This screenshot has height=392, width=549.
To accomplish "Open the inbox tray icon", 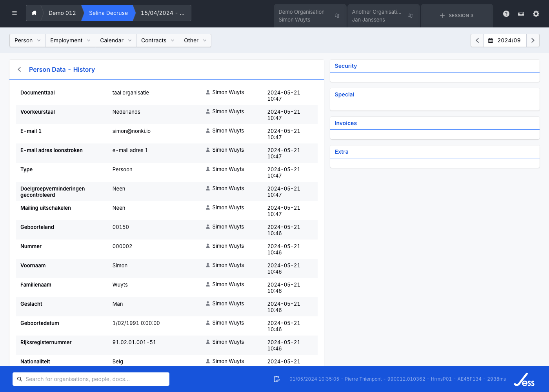I will tap(521, 14).
